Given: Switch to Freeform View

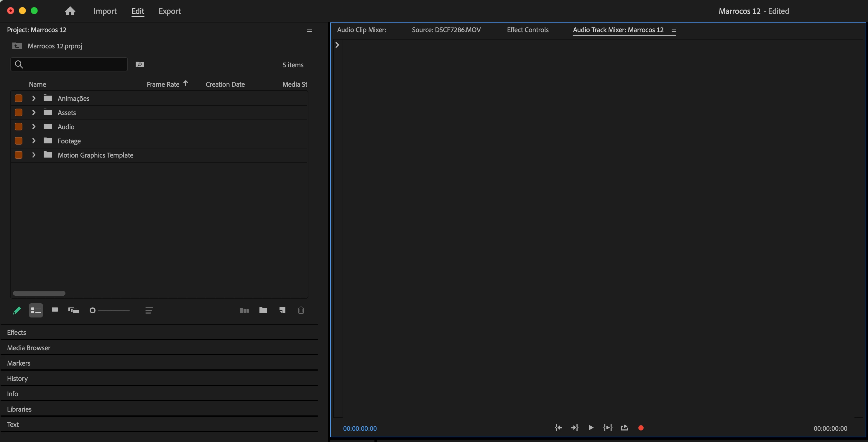Looking at the screenshot, I should tap(73, 310).
